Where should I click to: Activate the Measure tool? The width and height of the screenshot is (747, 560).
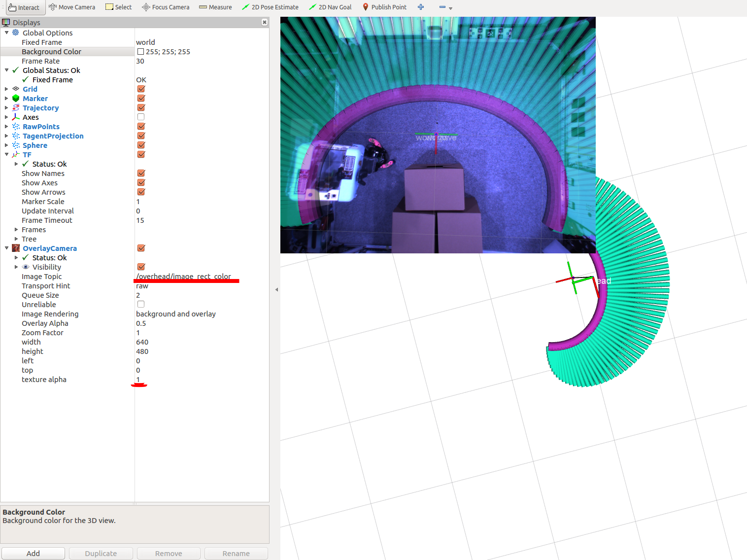pos(215,7)
